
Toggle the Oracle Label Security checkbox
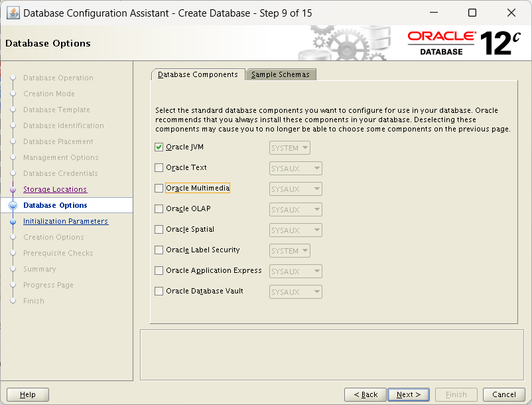pos(159,250)
